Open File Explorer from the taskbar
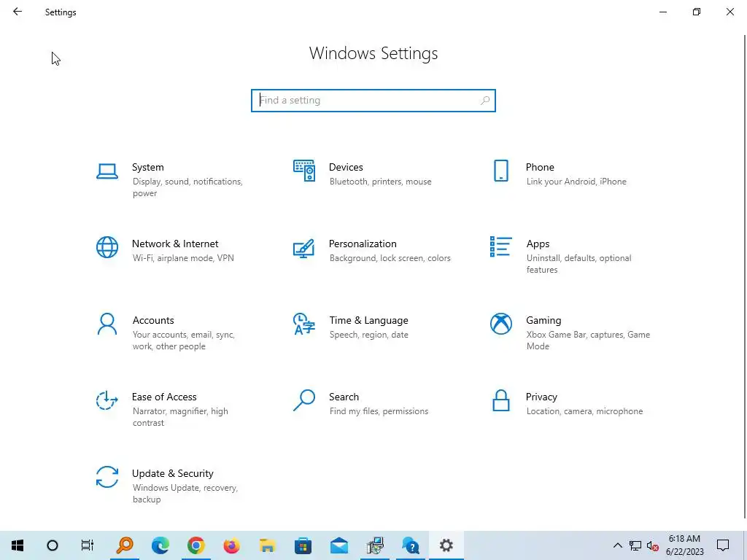The image size is (747, 560). tap(267, 545)
